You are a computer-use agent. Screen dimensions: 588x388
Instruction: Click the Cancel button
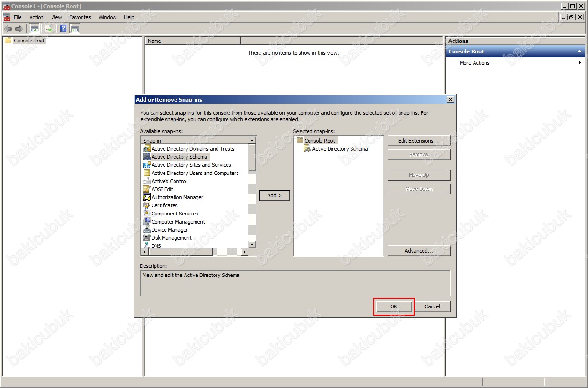(432, 306)
